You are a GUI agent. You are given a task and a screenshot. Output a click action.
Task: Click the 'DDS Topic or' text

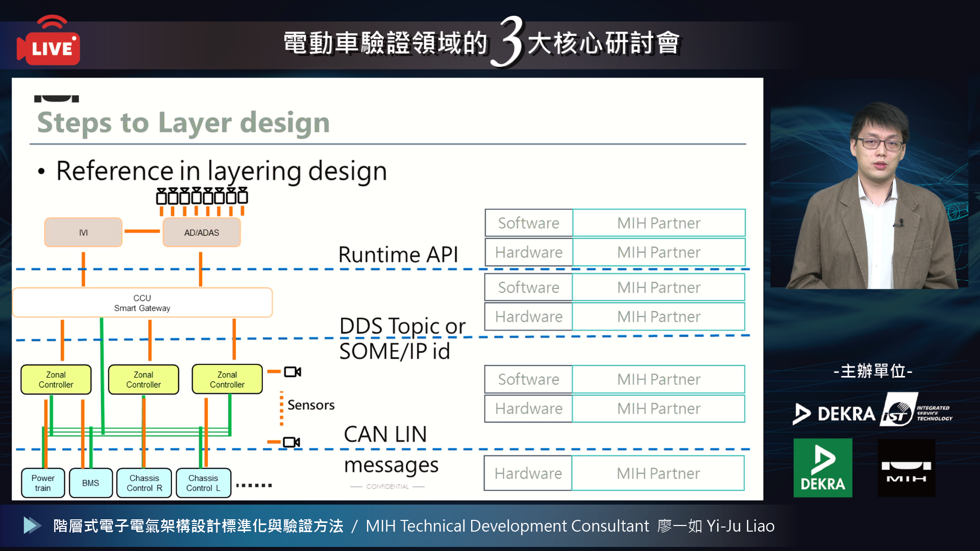coord(402,327)
